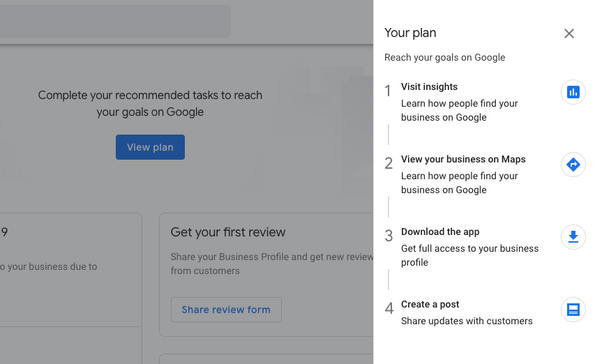The image size is (595, 364).
Task: Click the dimmed search bar at top
Action: click(115, 21)
